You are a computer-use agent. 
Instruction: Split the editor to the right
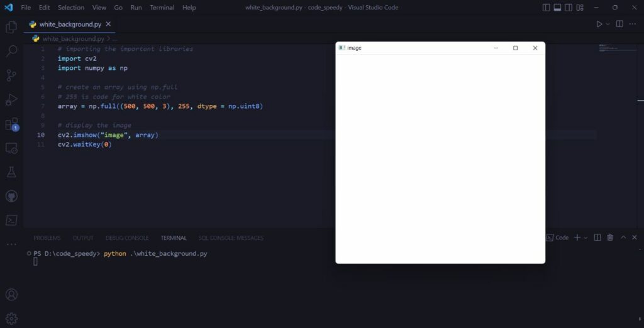[x=619, y=25]
